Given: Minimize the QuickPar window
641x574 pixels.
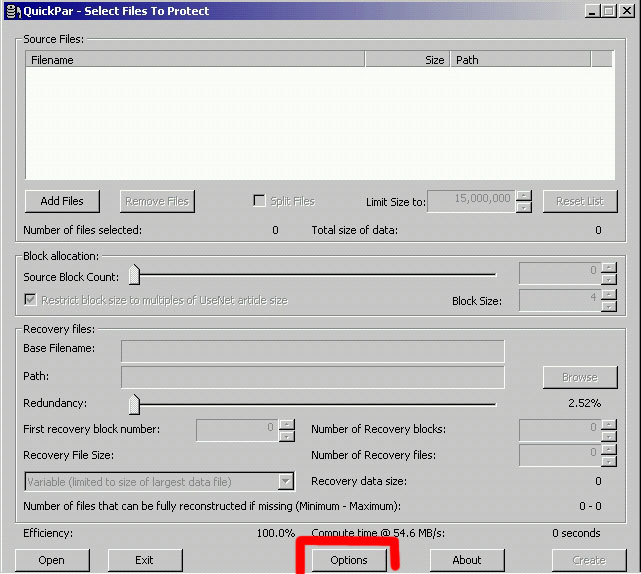Looking at the screenshot, I should pyautogui.click(x=592, y=11).
